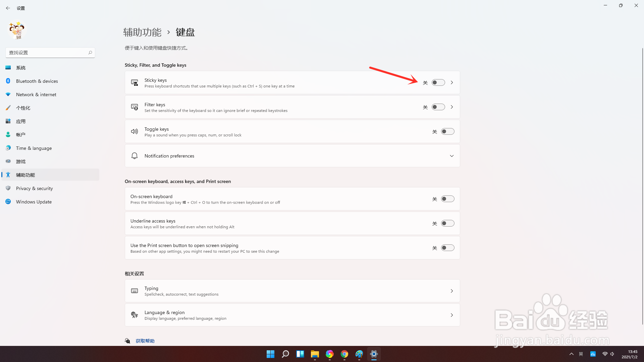Screen dimensions: 644x362
Task: Launch Google Chrome from the taskbar
Action: pyautogui.click(x=344, y=354)
